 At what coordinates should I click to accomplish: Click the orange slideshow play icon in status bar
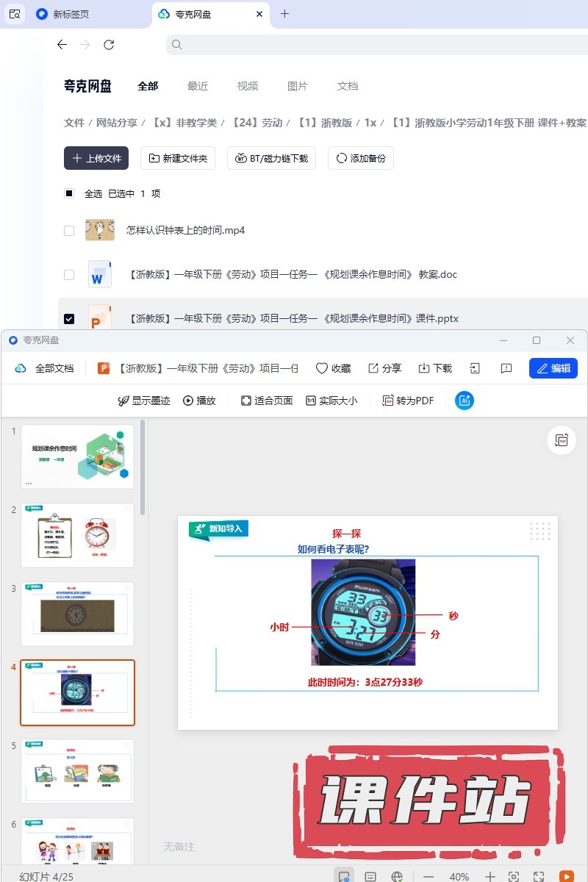point(566,876)
